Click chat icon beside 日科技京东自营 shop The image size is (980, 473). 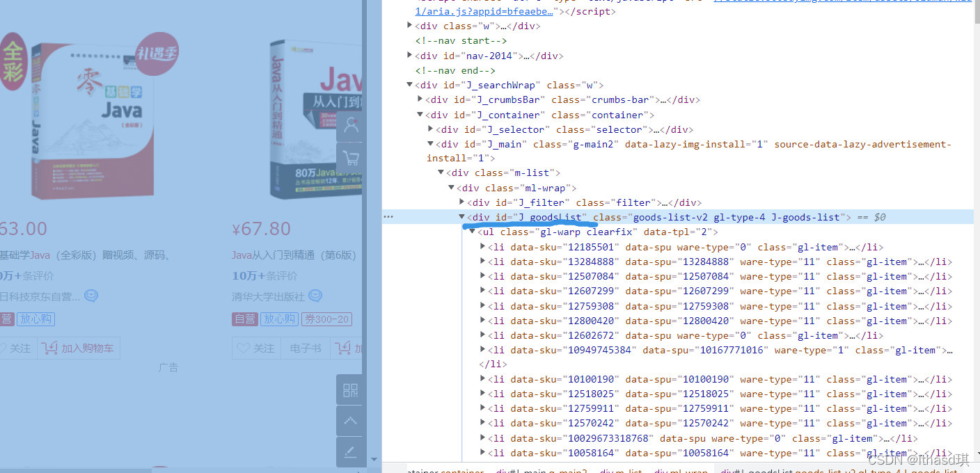(91, 296)
